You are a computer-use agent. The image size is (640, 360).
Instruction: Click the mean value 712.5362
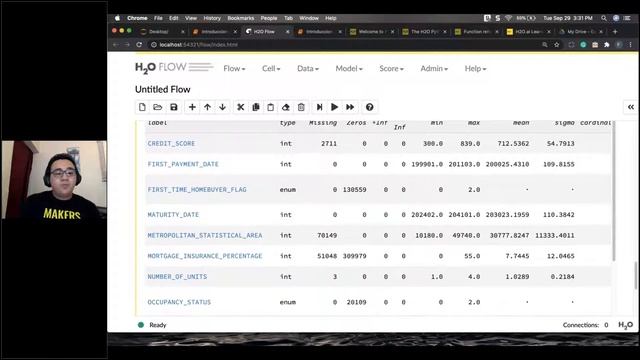513,144
